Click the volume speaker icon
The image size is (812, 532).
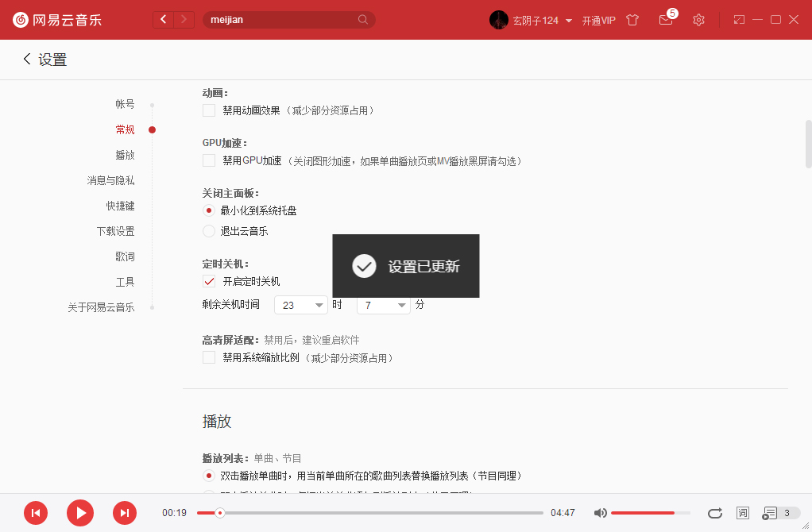600,513
